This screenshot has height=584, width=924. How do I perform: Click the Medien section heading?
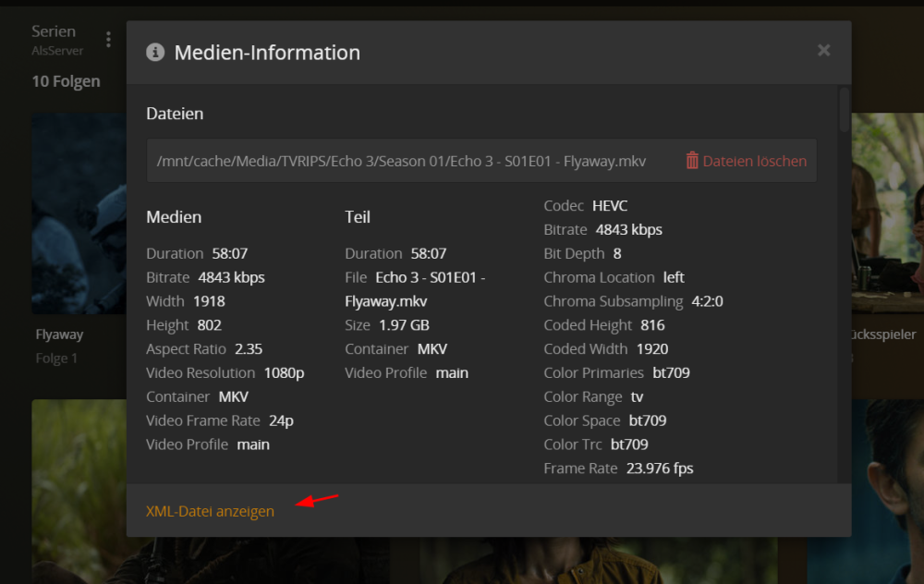[174, 217]
